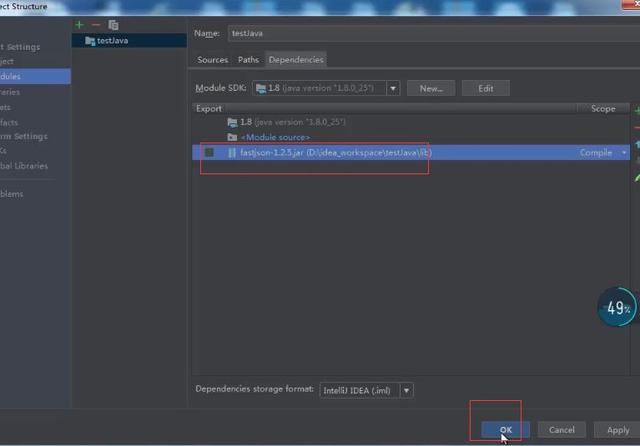Click the New... SDK button

click(431, 88)
